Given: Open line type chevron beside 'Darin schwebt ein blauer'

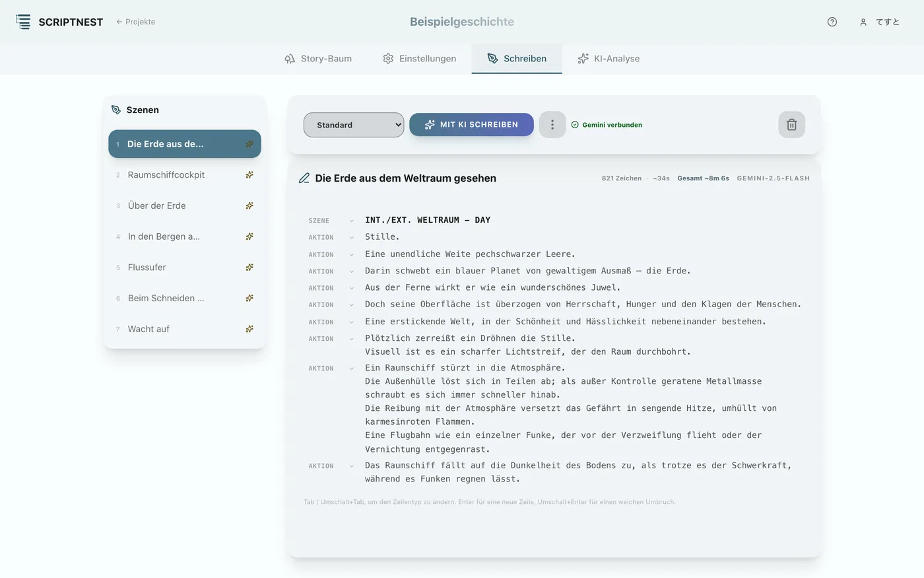Looking at the screenshot, I should pyautogui.click(x=351, y=271).
